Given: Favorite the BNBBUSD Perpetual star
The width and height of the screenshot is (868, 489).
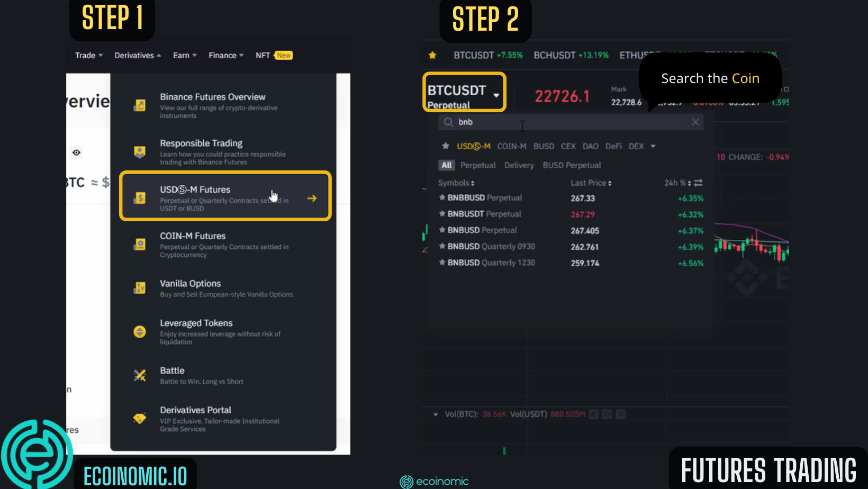Looking at the screenshot, I should coord(442,197).
